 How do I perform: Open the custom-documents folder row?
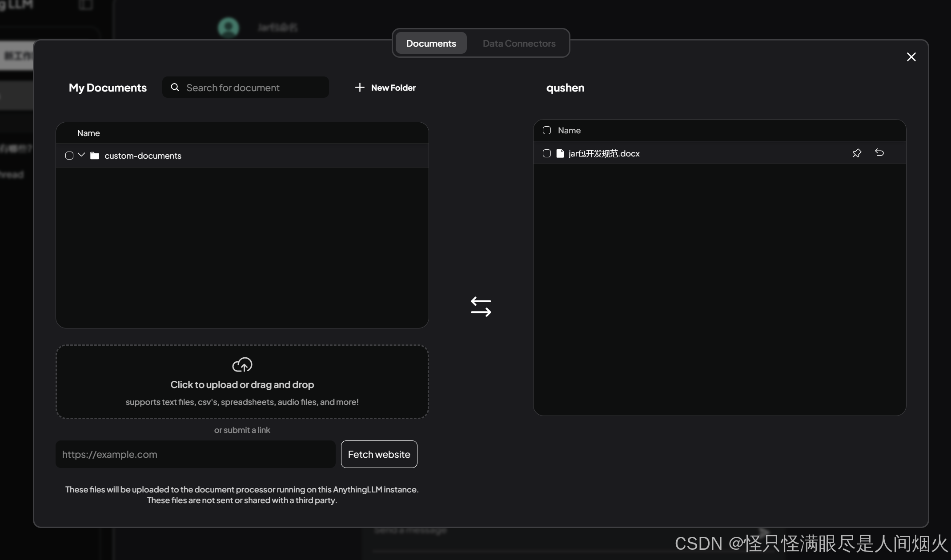tap(143, 156)
